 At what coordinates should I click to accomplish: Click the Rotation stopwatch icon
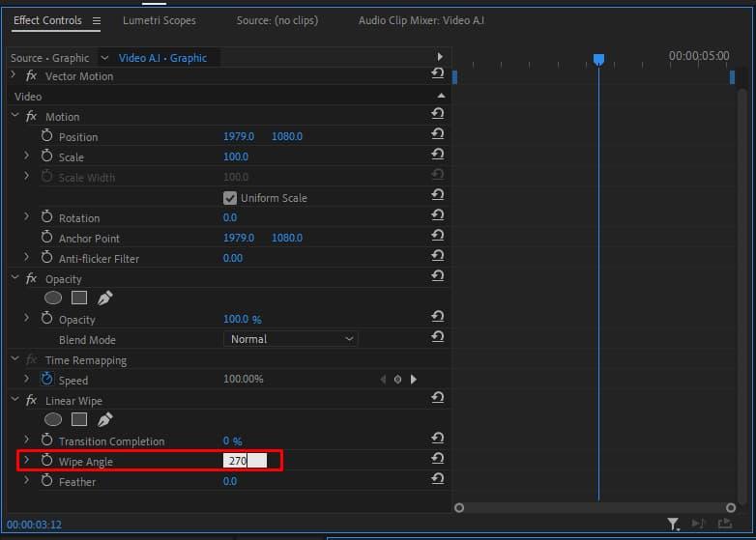point(46,217)
